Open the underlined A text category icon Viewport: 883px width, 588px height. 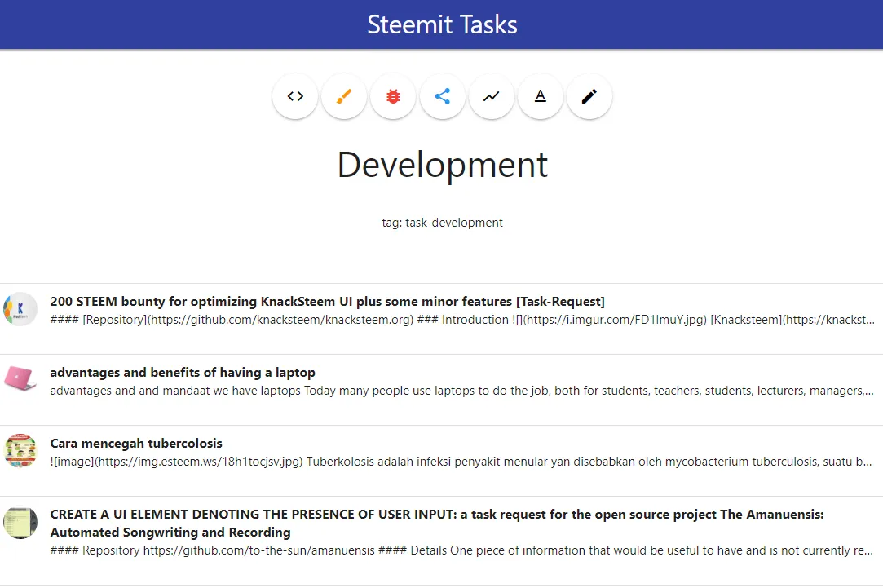pos(540,96)
